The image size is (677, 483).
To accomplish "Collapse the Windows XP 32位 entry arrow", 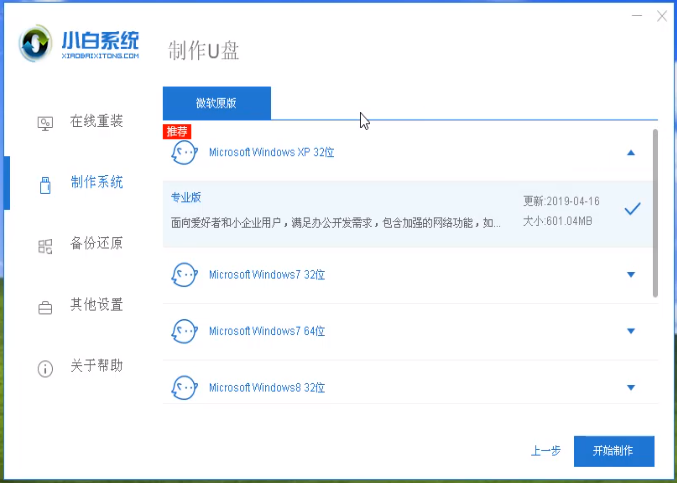I will point(631,152).
